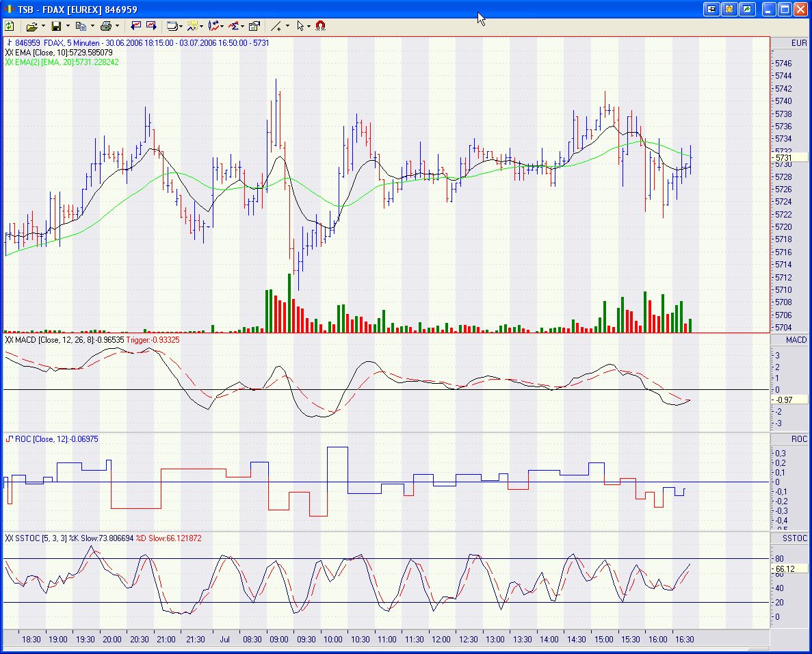
Task: Expand the dropdown next to save icon
Action: 67,26
